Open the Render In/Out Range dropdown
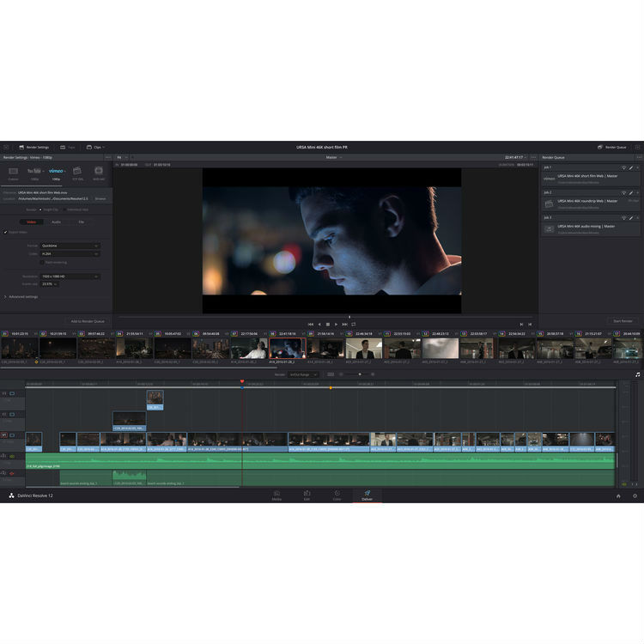Image resolution: width=644 pixels, height=644 pixels. [303, 374]
